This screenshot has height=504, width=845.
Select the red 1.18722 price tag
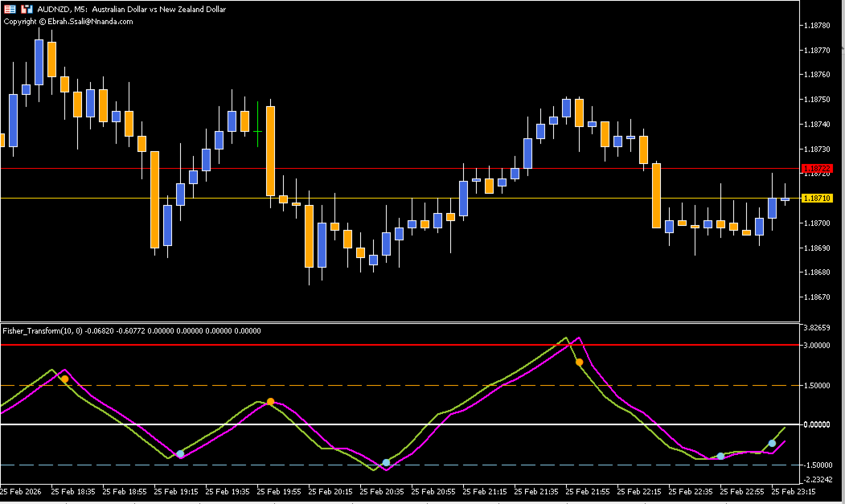tap(818, 169)
